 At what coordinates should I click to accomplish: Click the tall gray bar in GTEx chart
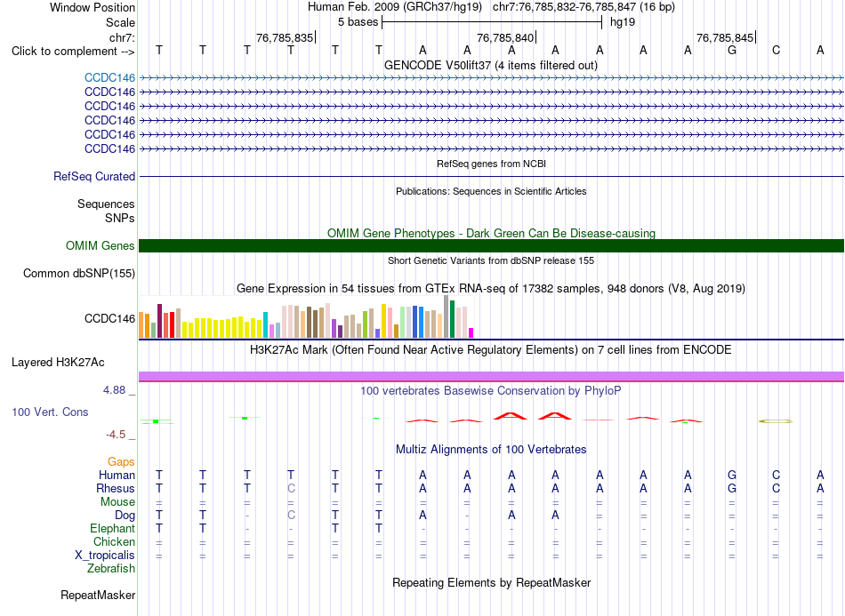(x=447, y=316)
